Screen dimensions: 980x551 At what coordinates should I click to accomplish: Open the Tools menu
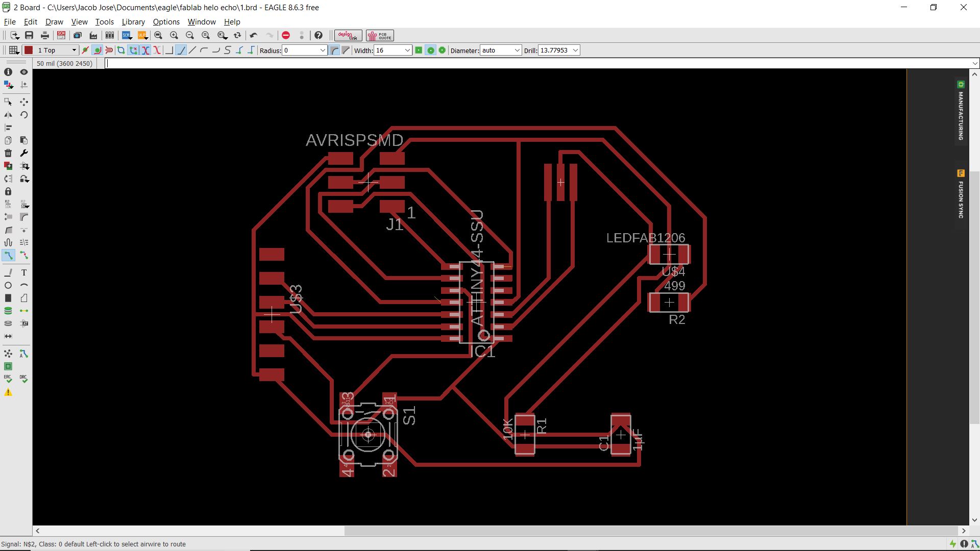104,22
